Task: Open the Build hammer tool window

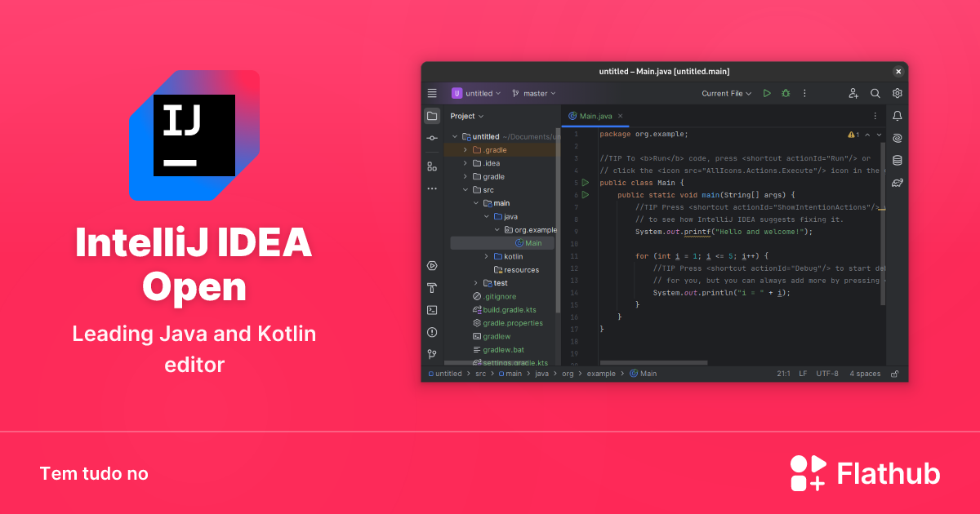Action: click(432, 288)
